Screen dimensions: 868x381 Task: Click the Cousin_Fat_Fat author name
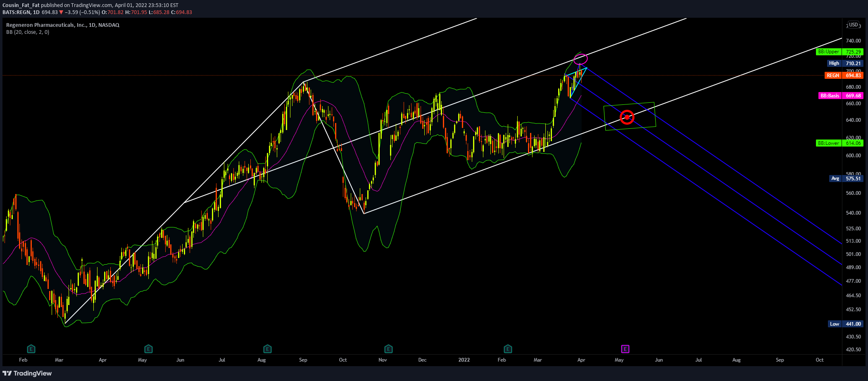[x=21, y=5]
